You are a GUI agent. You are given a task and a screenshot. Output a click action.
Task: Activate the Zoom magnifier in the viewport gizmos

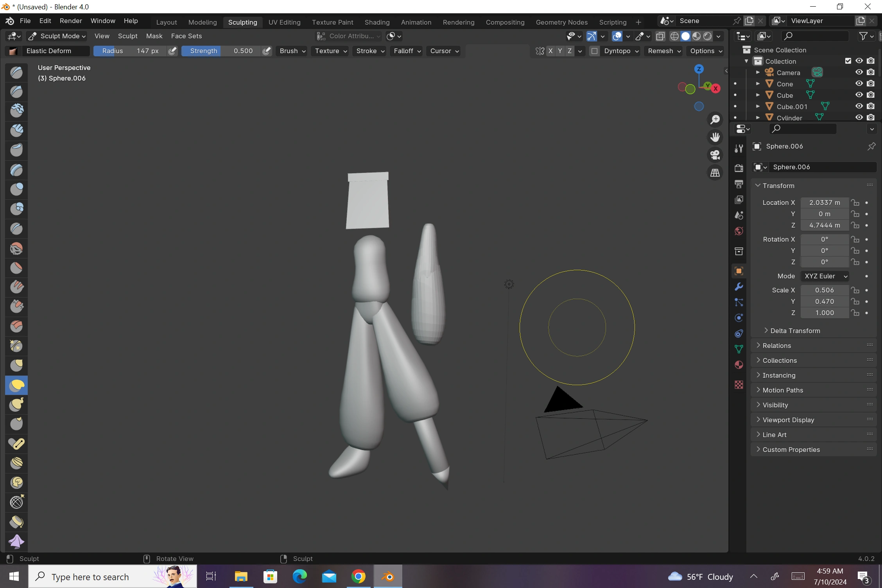[x=715, y=120]
